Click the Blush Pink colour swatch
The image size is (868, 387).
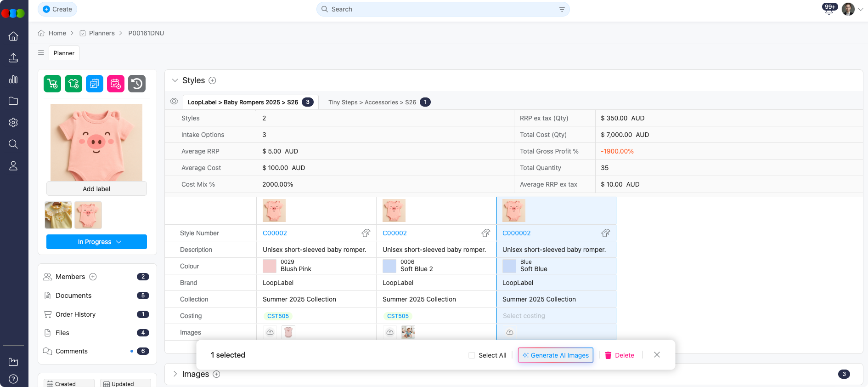click(269, 266)
